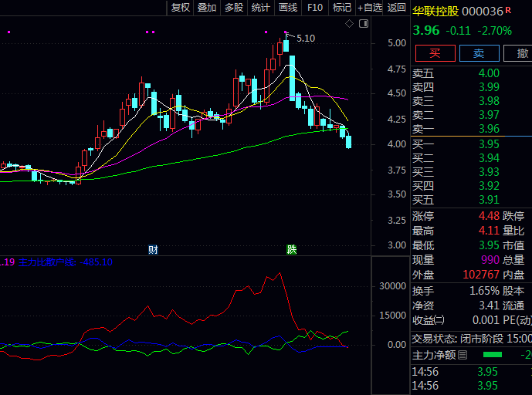Click the 买四 price 3.92

coord(489,186)
